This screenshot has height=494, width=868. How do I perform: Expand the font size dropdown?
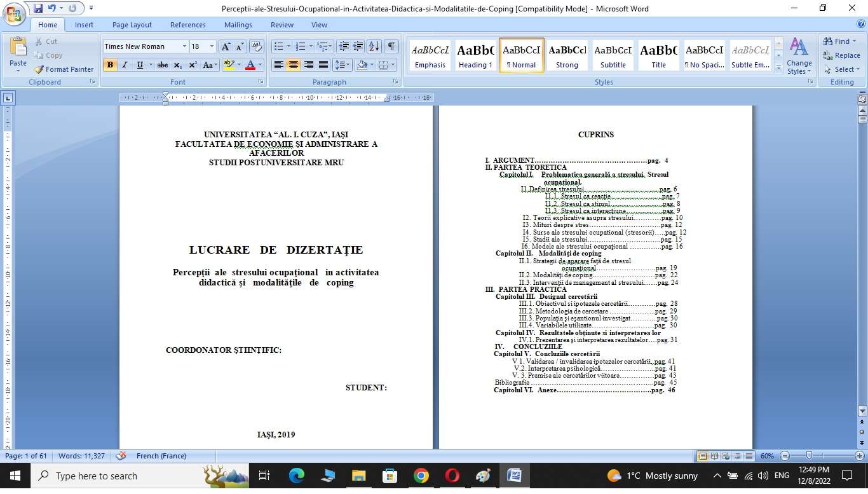[x=212, y=46]
